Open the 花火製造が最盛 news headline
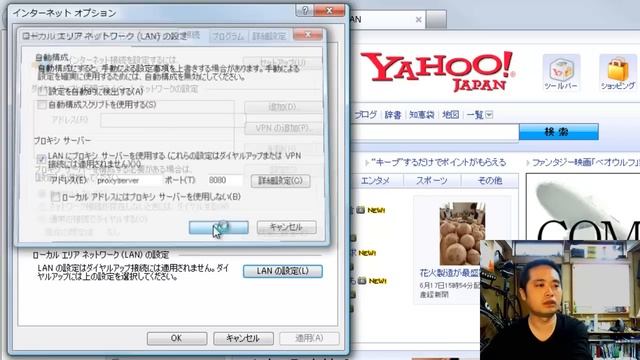640x360 pixels. 450,273
